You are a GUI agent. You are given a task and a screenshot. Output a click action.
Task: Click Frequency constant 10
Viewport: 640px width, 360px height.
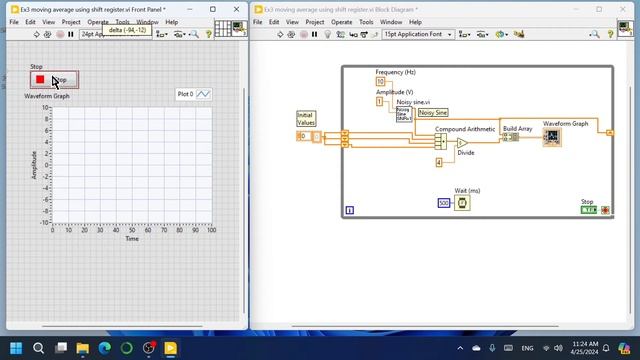[x=380, y=82]
